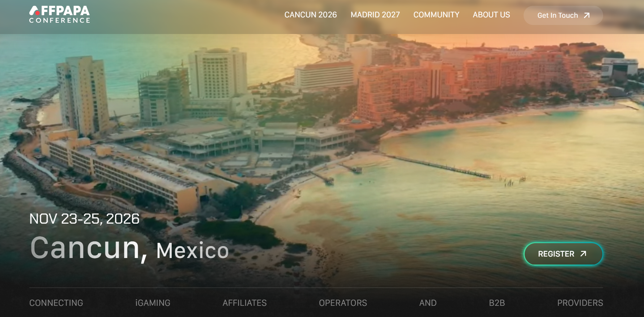Viewport: 644px width, 317px height.
Task: Click the NOV 23-25, 2026 date text
Action: click(84, 219)
